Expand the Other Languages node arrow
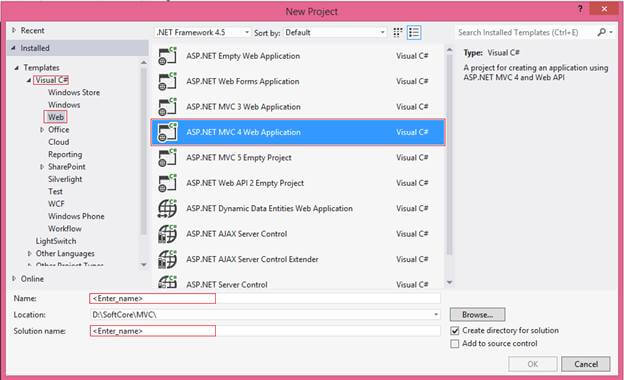Screen dimensions: 624x380 (29, 253)
